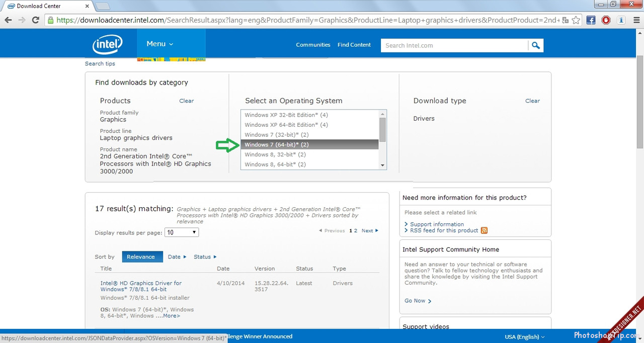Select Windows 7 (64-bit) option
644x343 pixels.
[310, 144]
